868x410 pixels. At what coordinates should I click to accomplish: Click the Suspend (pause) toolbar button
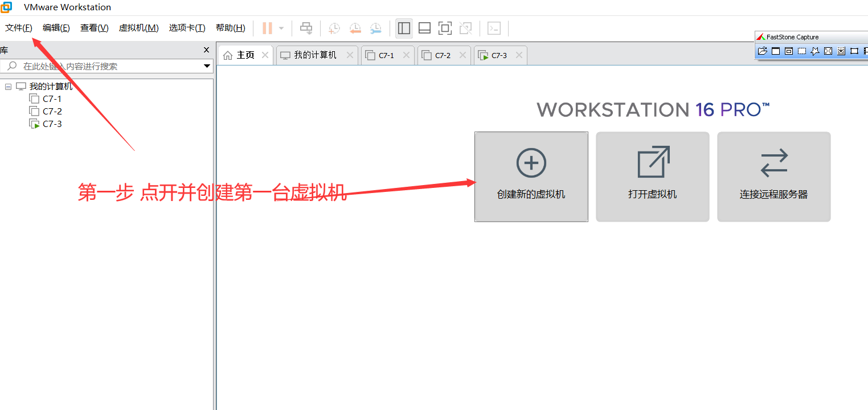point(267,28)
